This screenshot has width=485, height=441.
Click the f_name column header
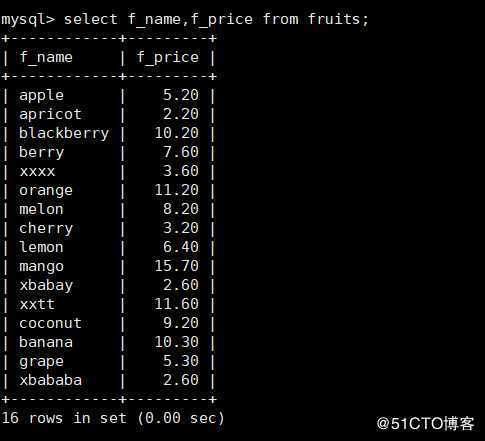(46, 58)
